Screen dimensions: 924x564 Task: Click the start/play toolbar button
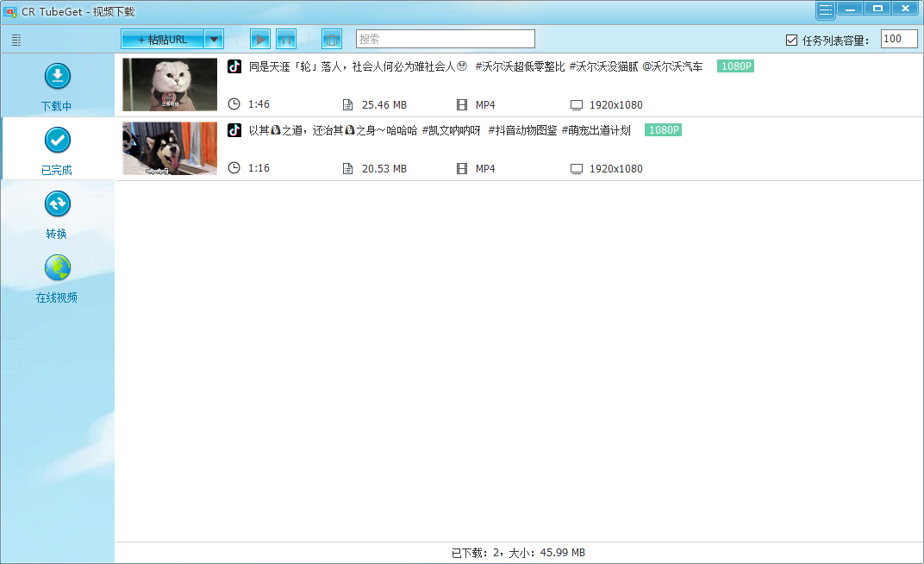(x=260, y=40)
